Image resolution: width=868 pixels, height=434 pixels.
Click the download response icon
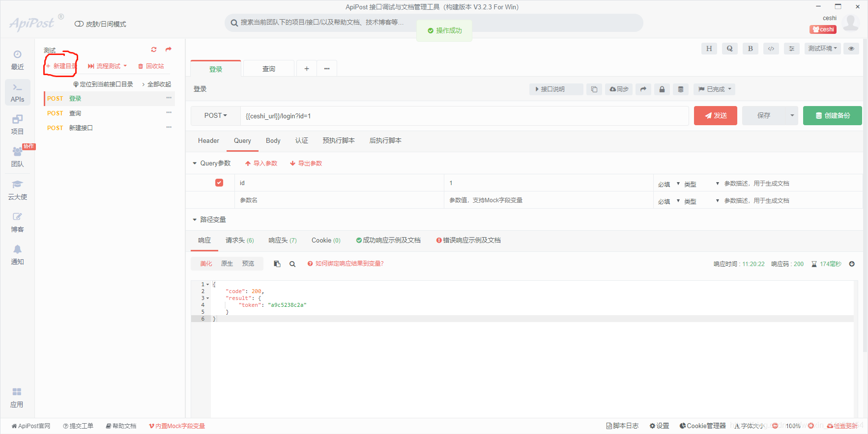[x=852, y=264]
